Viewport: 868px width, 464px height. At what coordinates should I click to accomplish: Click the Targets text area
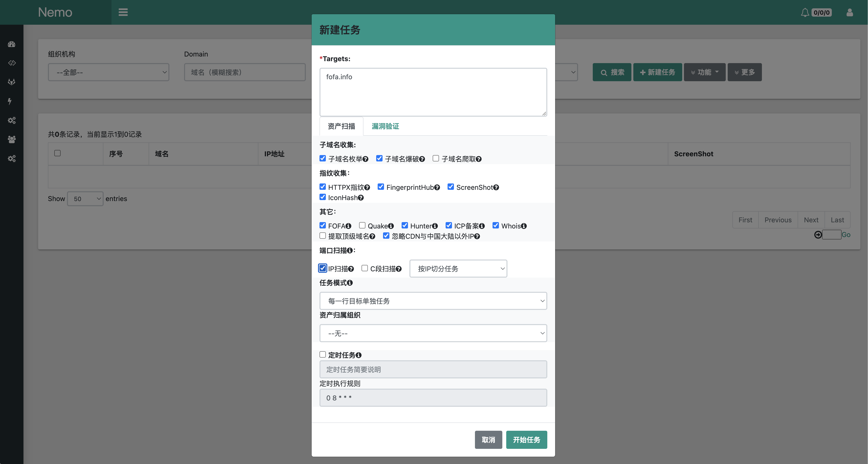pyautogui.click(x=433, y=92)
